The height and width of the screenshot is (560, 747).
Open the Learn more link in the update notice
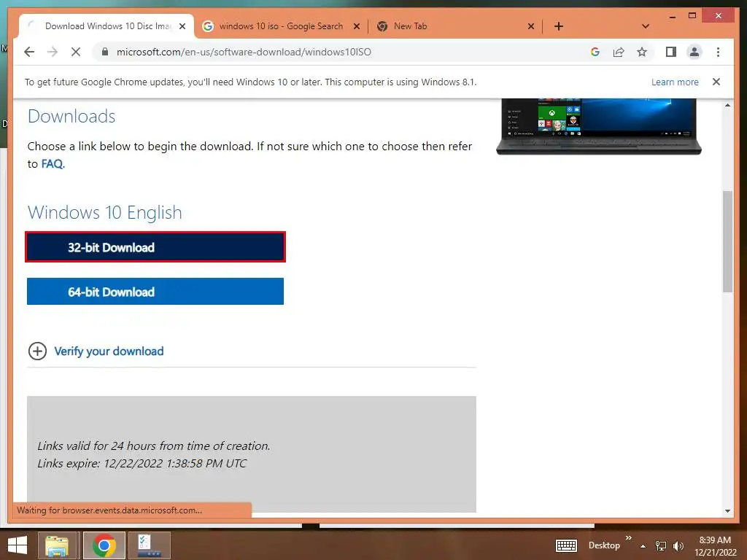[x=675, y=82]
